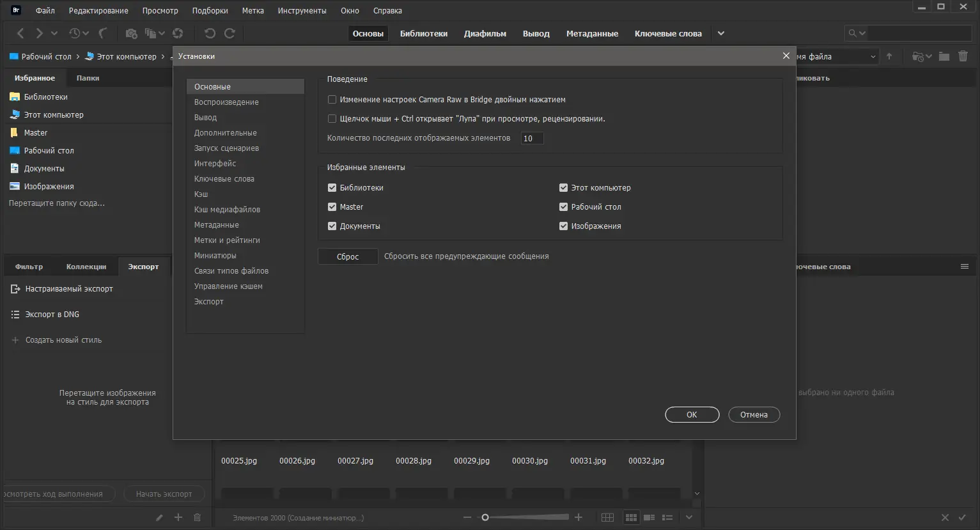Viewport: 980px width, 530px height.
Task: Open the search options dropdown arrow
Action: point(862,33)
